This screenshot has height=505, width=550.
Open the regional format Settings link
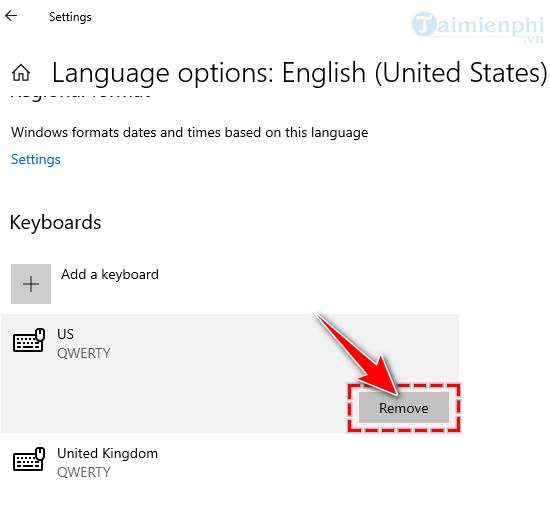click(36, 160)
